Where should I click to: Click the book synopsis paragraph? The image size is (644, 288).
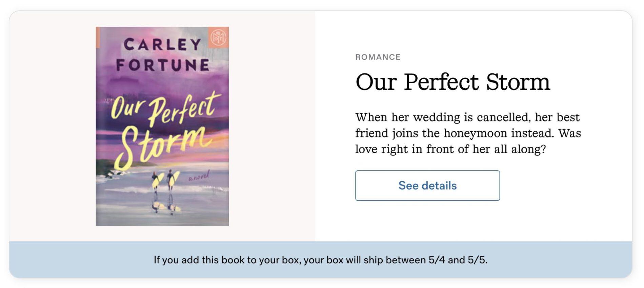pos(468,133)
